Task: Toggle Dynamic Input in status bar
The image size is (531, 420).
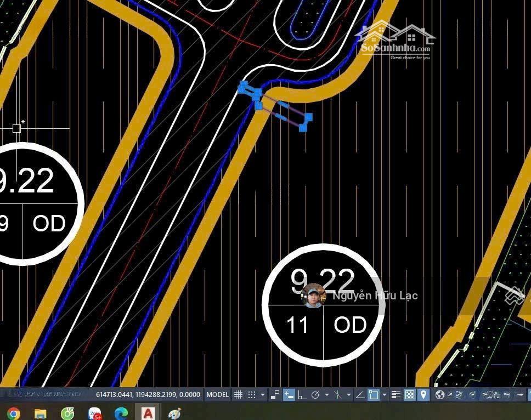Action: click(289, 395)
